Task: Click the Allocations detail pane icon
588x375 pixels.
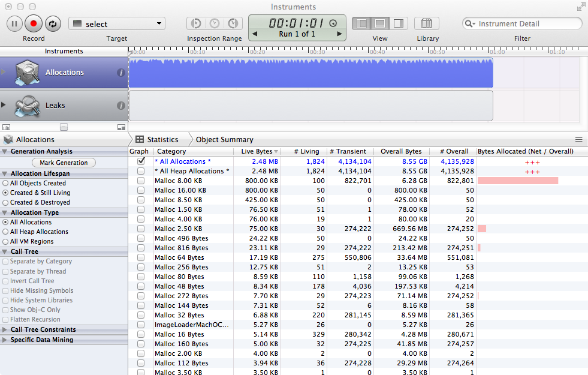Action: (x=8, y=140)
